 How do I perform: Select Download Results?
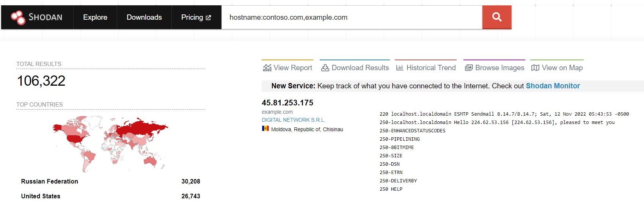point(355,67)
